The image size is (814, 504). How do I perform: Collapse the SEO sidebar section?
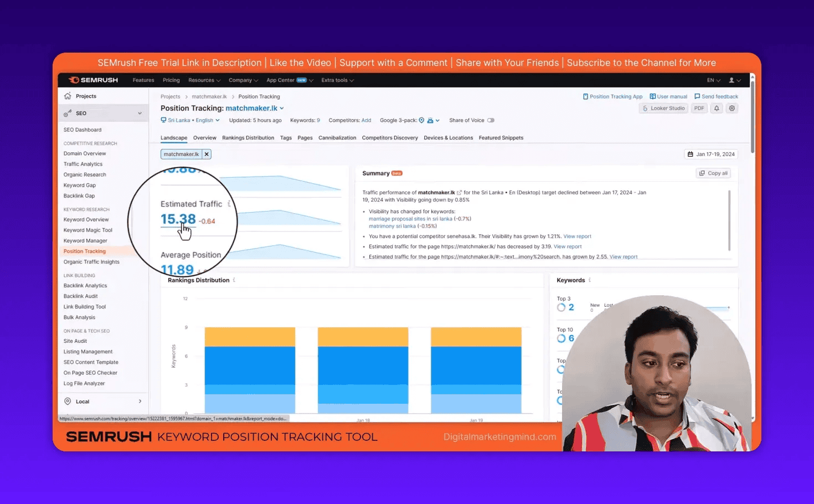click(x=140, y=113)
